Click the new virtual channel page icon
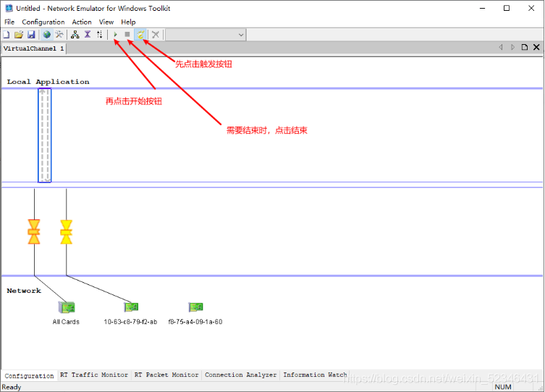 coord(525,47)
